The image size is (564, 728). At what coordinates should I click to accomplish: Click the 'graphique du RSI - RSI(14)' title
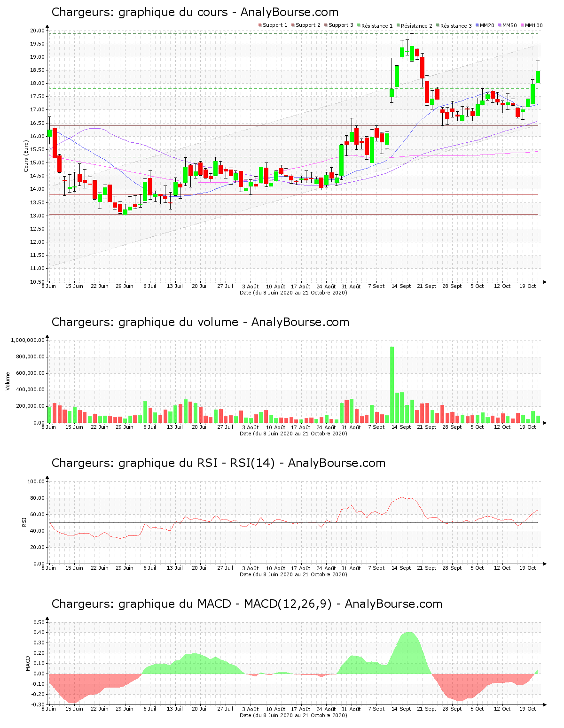pyautogui.click(x=219, y=463)
